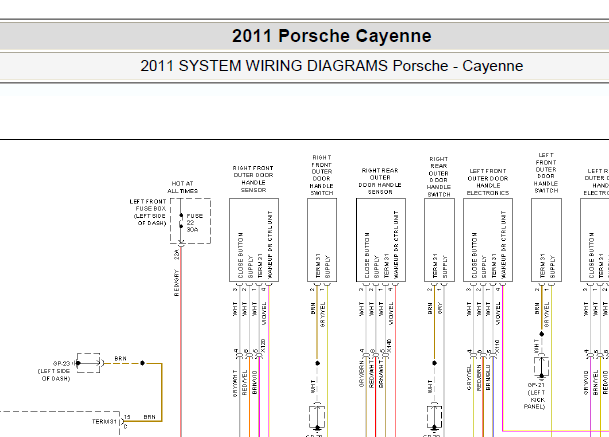Screen dimensions: 609x437
Task: Click the "LEFT FRONT OUTER DOOR HANDLE ELECTRONICS" heading
Action: pos(488,182)
